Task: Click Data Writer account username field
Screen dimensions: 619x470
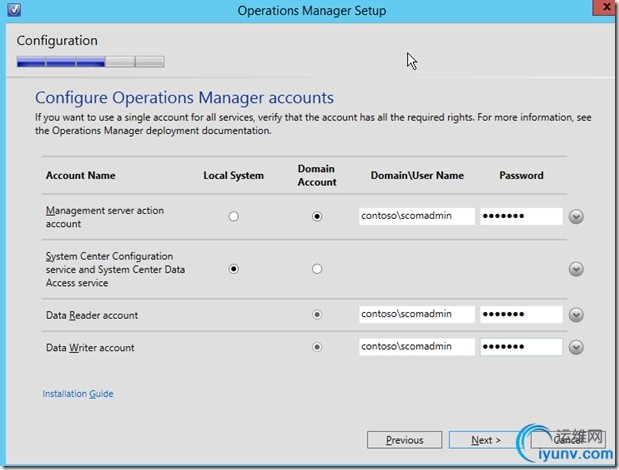Action: (x=417, y=348)
